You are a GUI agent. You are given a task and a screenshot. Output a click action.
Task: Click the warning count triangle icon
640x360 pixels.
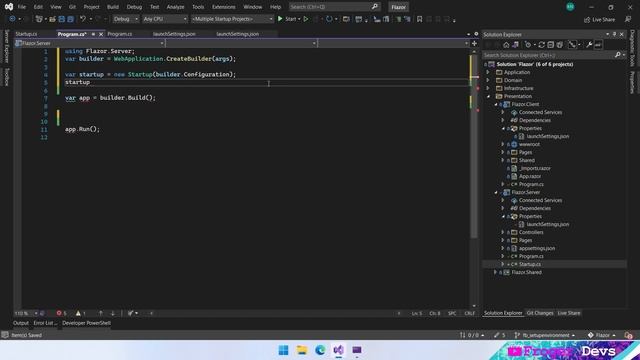(78, 313)
